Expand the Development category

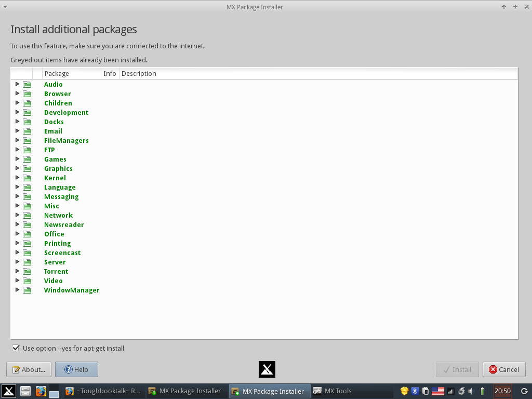(x=17, y=112)
